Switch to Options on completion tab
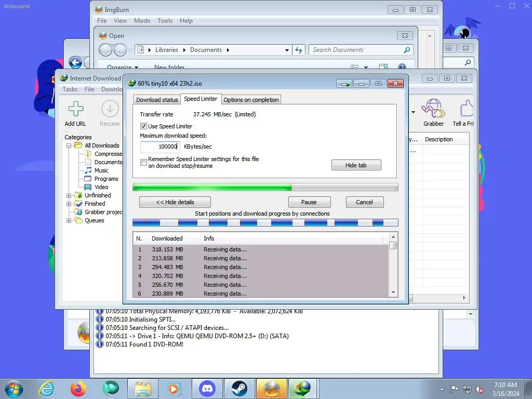 (x=251, y=100)
